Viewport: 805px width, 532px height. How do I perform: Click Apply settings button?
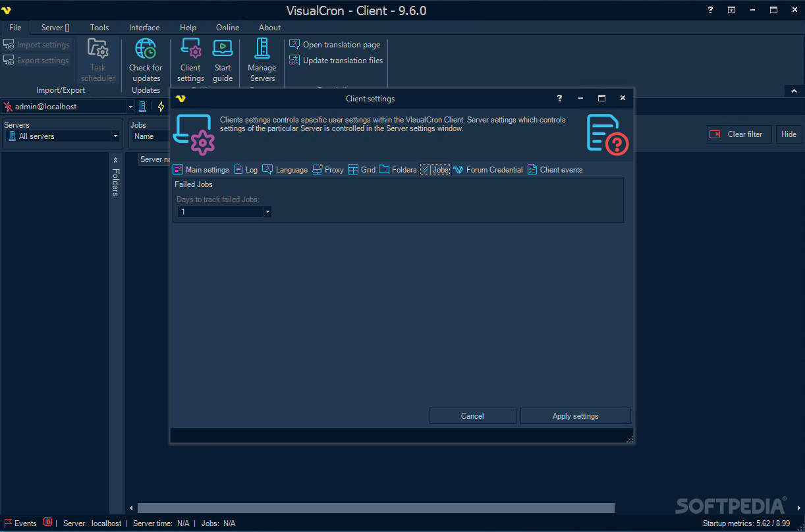pyautogui.click(x=576, y=416)
